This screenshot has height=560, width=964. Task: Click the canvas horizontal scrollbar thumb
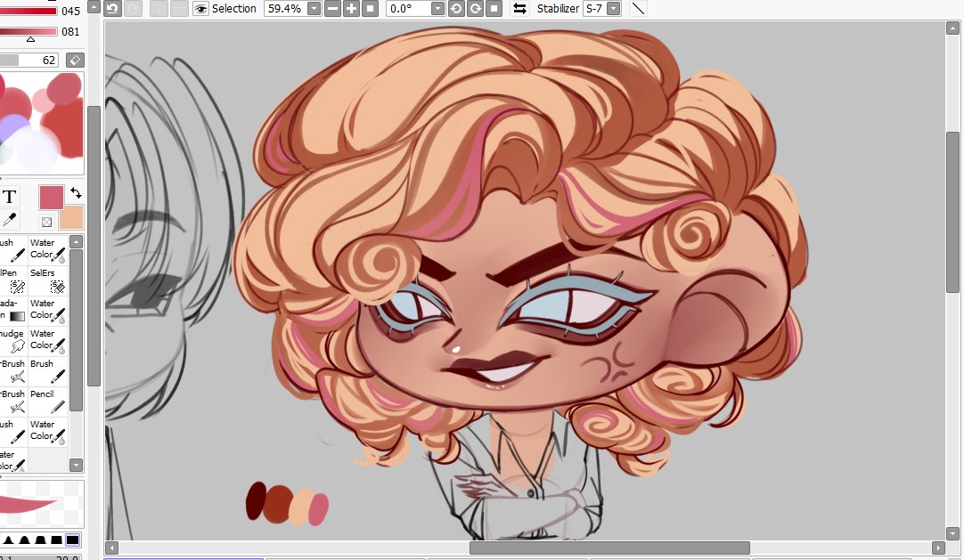tap(609, 548)
